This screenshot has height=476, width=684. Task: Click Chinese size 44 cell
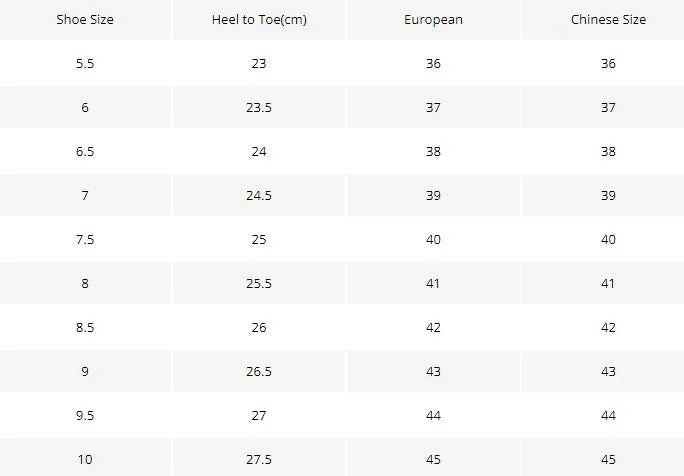(x=608, y=415)
